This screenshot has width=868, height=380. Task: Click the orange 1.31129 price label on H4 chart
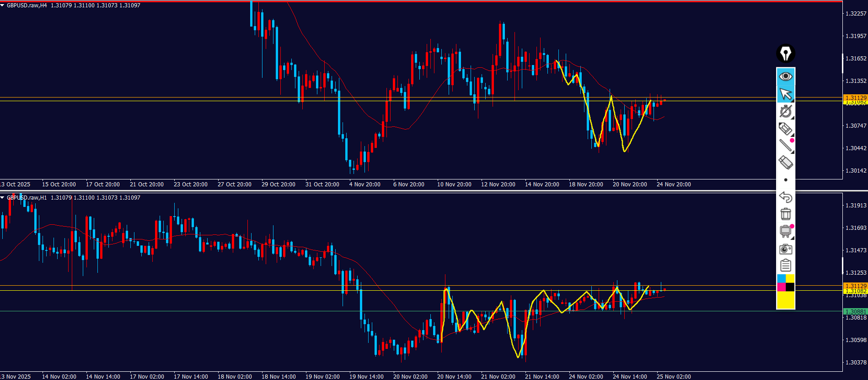pos(855,98)
